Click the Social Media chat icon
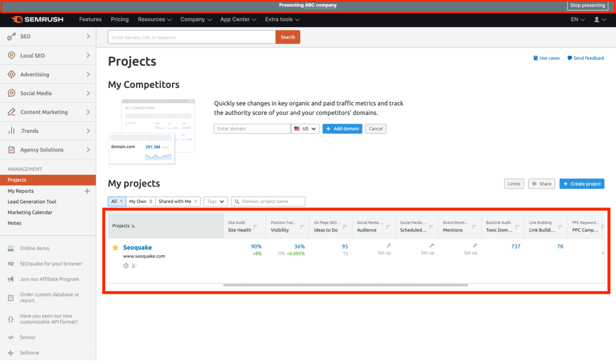616x364 pixels. (x=11, y=93)
